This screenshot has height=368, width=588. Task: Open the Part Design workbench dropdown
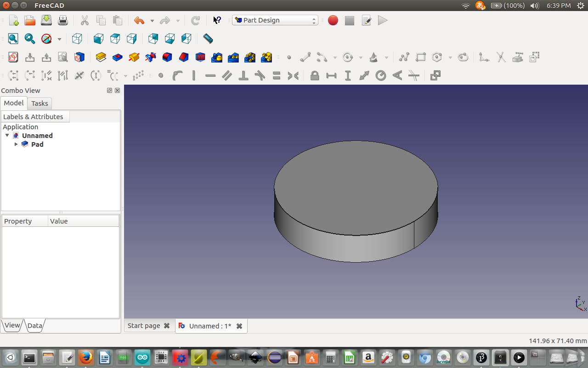(275, 20)
